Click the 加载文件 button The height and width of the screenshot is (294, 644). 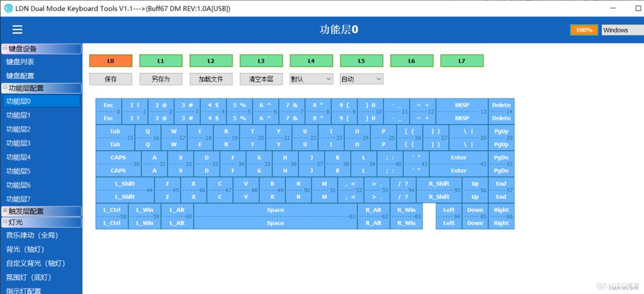click(x=211, y=79)
